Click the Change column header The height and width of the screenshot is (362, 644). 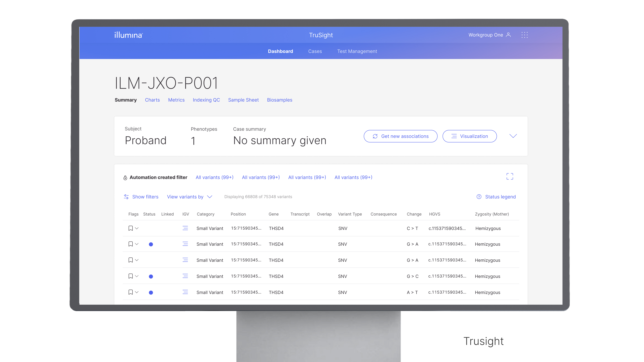414,214
